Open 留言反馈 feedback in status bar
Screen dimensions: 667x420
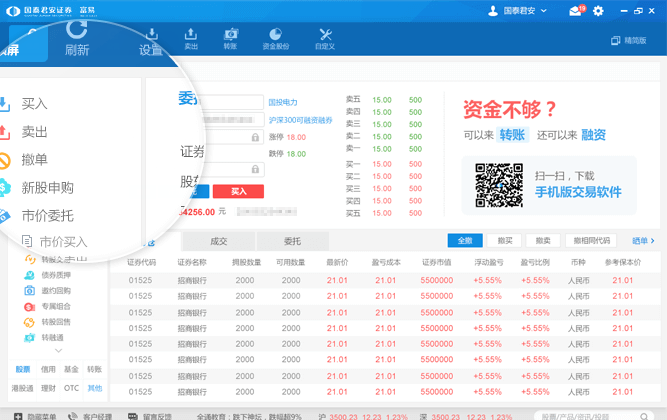tap(150, 416)
